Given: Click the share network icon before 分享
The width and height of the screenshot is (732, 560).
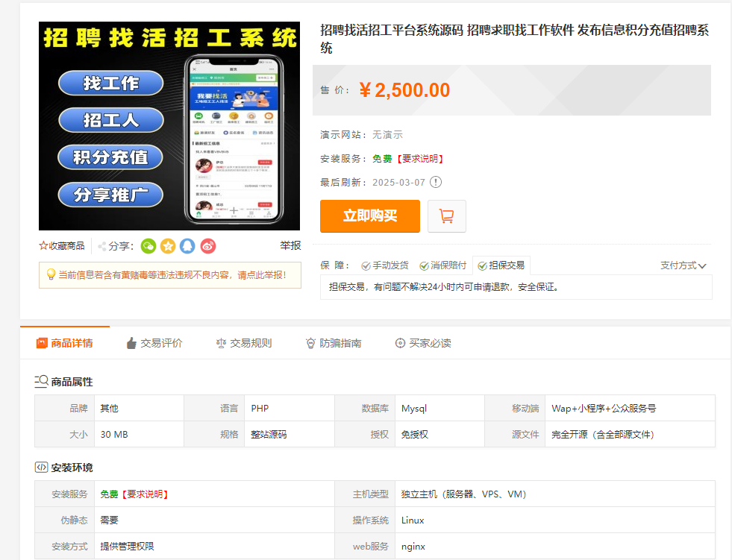Looking at the screenshot, I should click(101, 245).
